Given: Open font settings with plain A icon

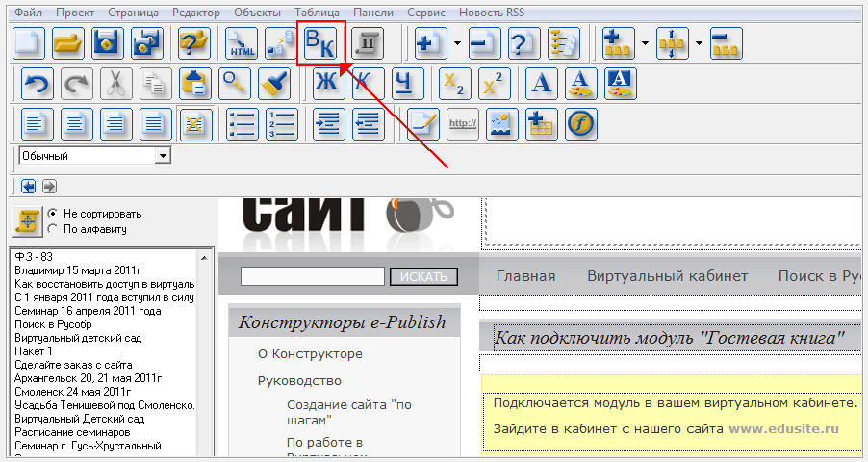Looking at the screenshot, I should point(542,84).
